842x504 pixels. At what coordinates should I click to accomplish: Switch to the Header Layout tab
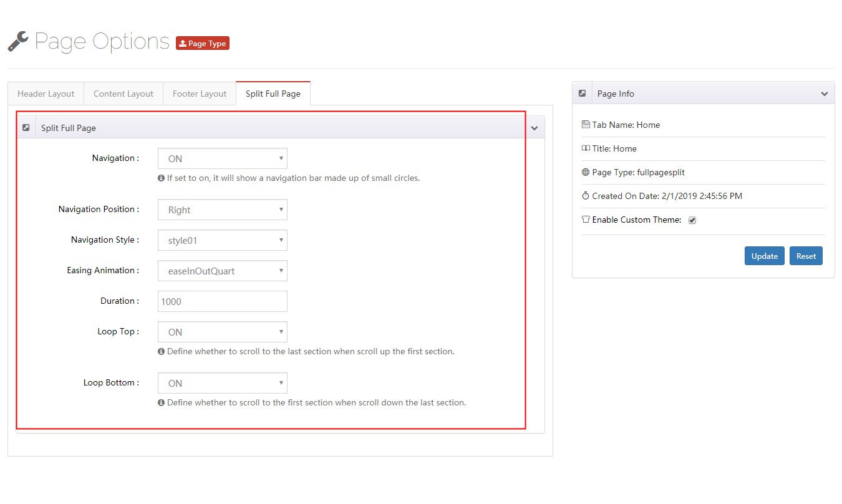[46, 94]
